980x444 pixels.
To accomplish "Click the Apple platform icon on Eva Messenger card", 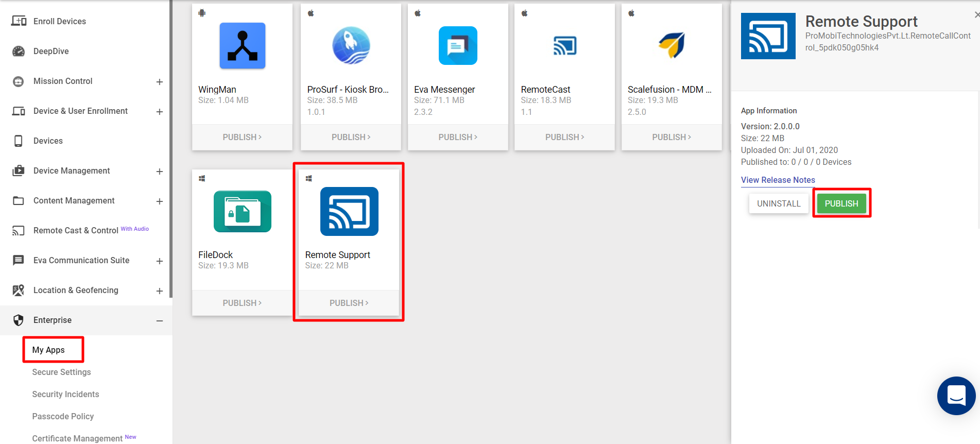I will [418, 13].
